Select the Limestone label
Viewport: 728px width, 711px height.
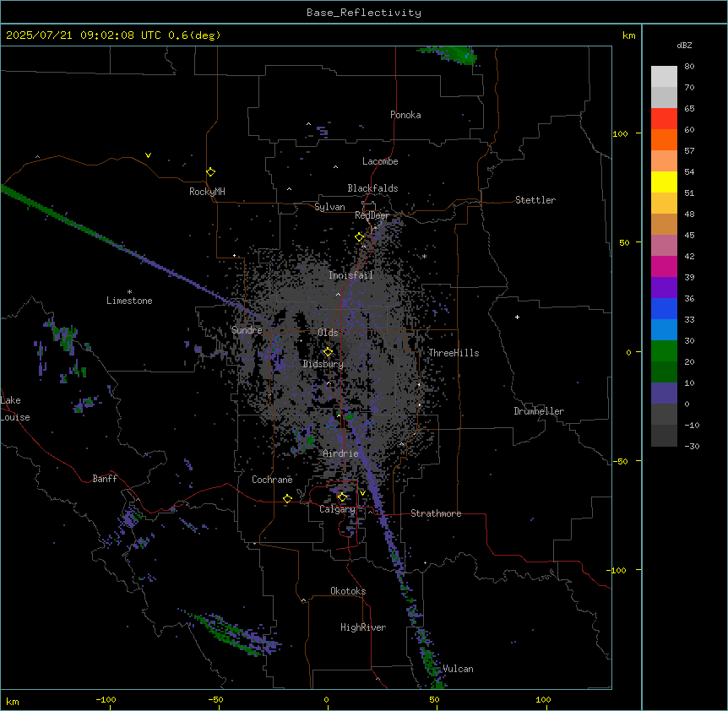coord(129,301)
